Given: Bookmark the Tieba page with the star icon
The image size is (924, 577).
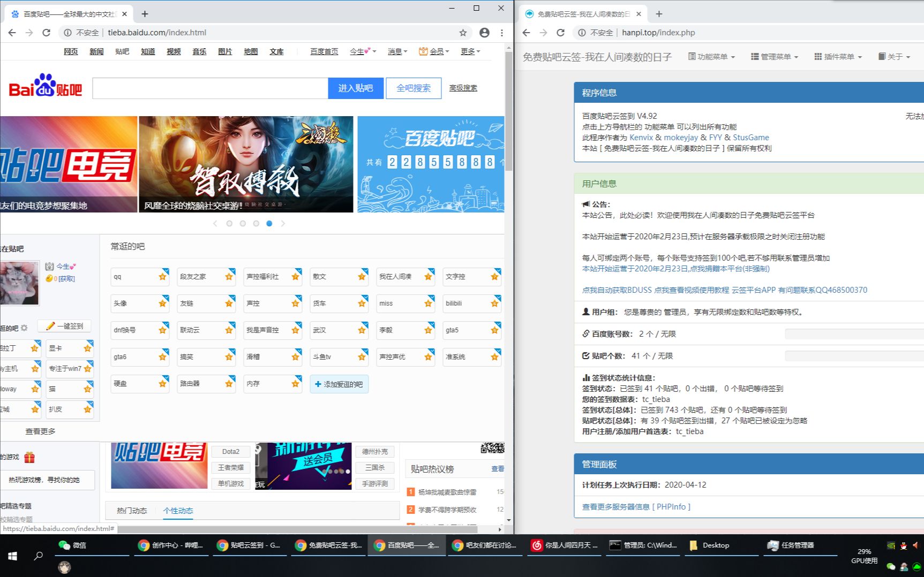Looking at the screenshot, I should [x=463, y=33].
